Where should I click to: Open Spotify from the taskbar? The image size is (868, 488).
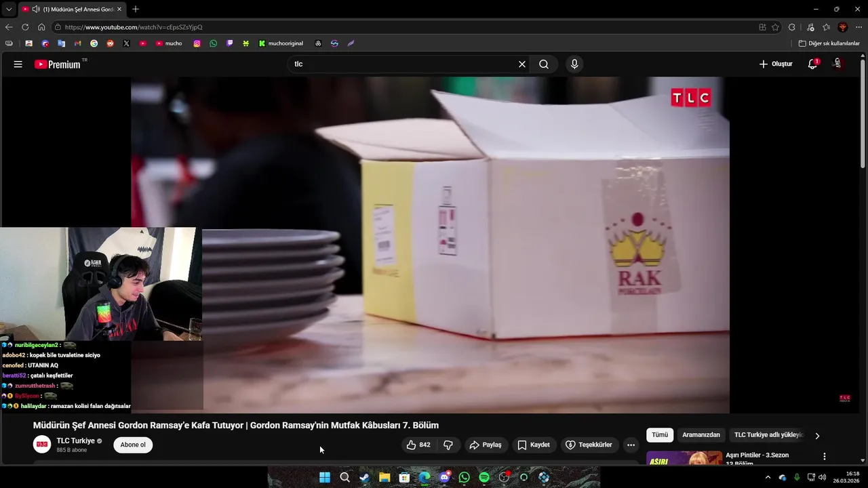click(484, 477)
